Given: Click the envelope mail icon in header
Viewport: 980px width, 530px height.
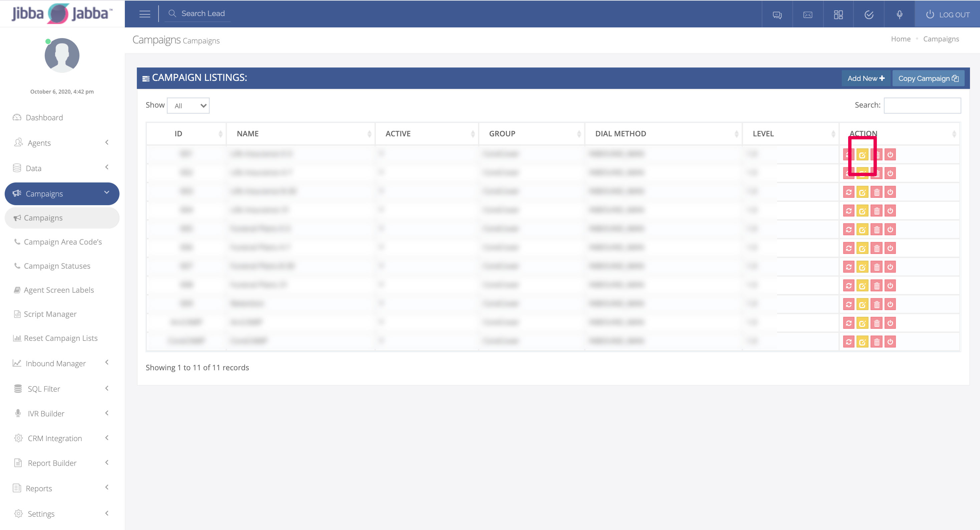Looking at the screenshot, I should click(x=808, y=15).
